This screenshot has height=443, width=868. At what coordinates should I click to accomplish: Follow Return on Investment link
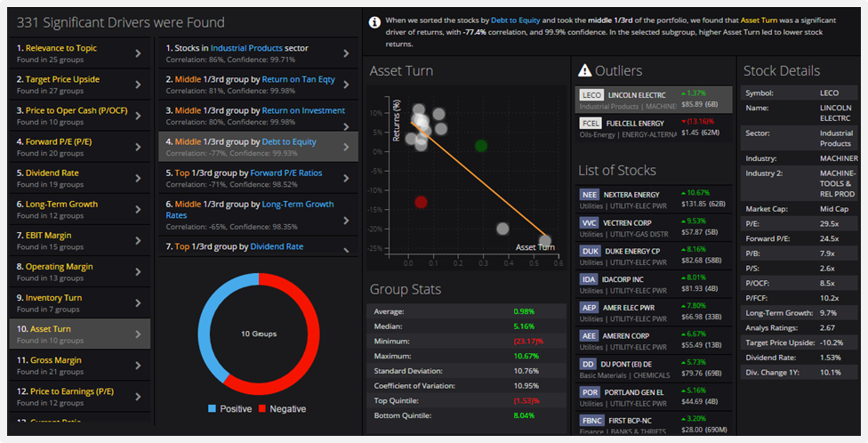coord(303,110)
